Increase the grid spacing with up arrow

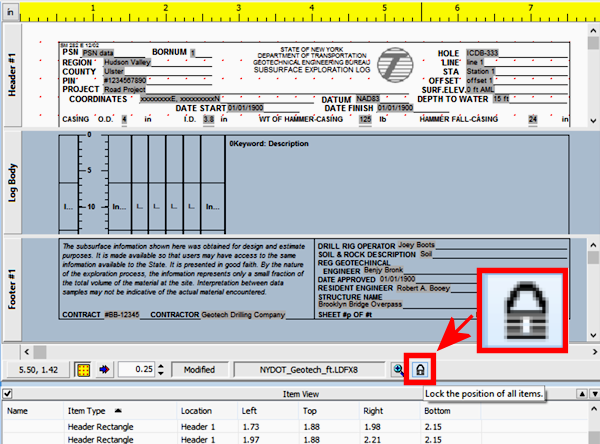click(x=160, y=365)
